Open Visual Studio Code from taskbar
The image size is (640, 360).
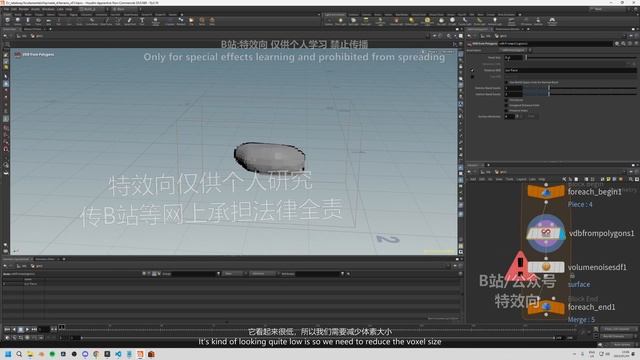118,354
